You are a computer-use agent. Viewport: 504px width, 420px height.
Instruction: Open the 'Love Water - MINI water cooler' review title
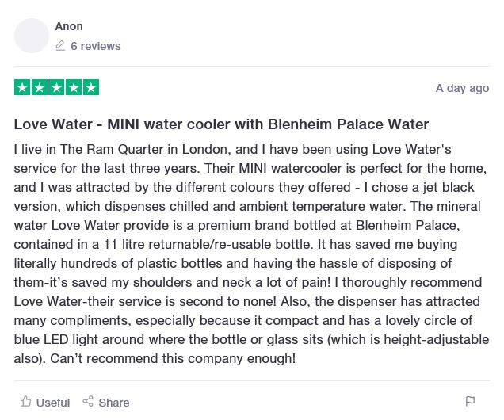click(x=221, y=124)
